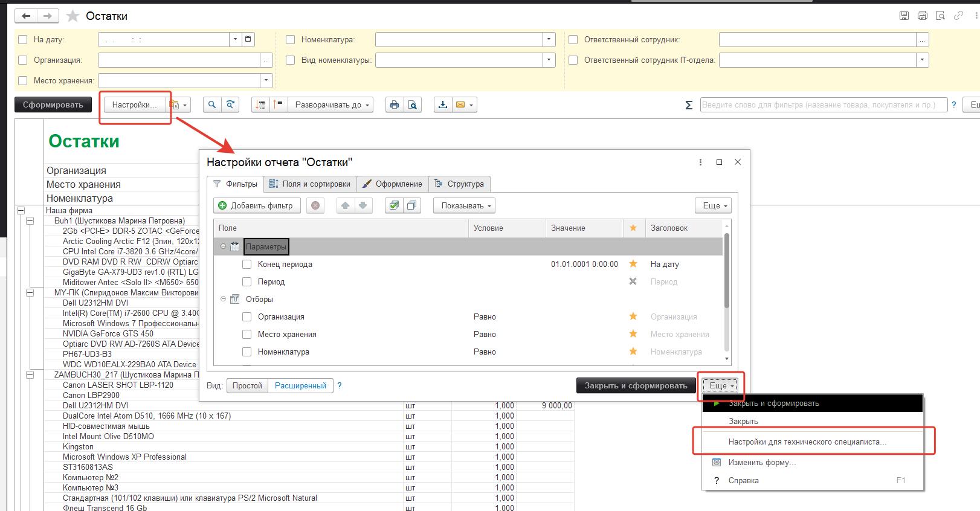The height and width of the screenshot is (511, 980).
Task: Check the Номенклатура checkbox in top filter panel
Action: [x=291, y=40]
